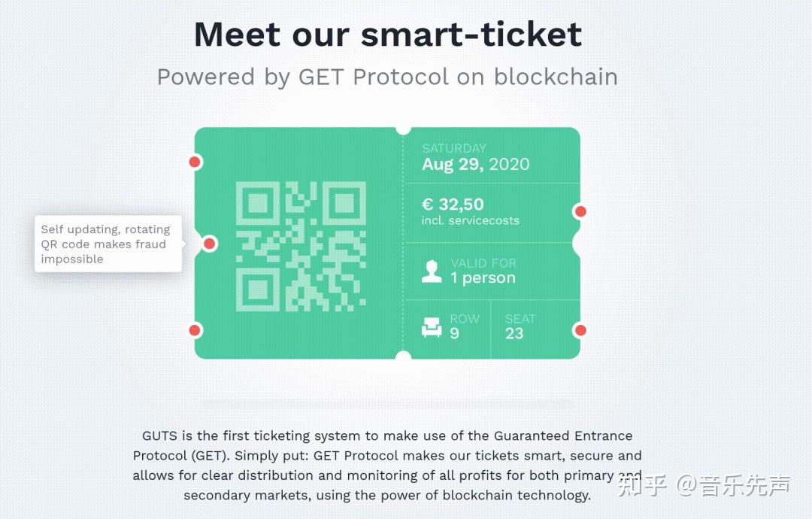Click the red hotspot next to the QR tooltip
Screen dimensions: 812x519
point(210,244)
